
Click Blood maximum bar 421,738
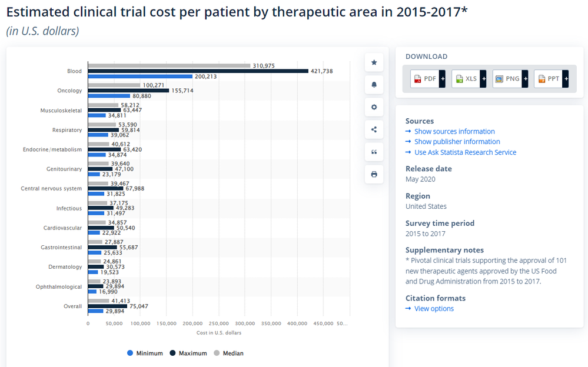[198, 71]
